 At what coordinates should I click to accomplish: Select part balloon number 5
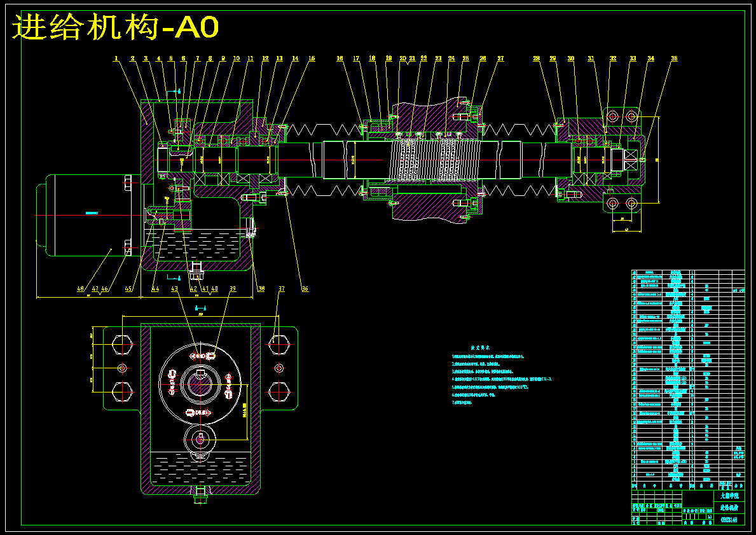pyautogui.click(x=170, y=59)
